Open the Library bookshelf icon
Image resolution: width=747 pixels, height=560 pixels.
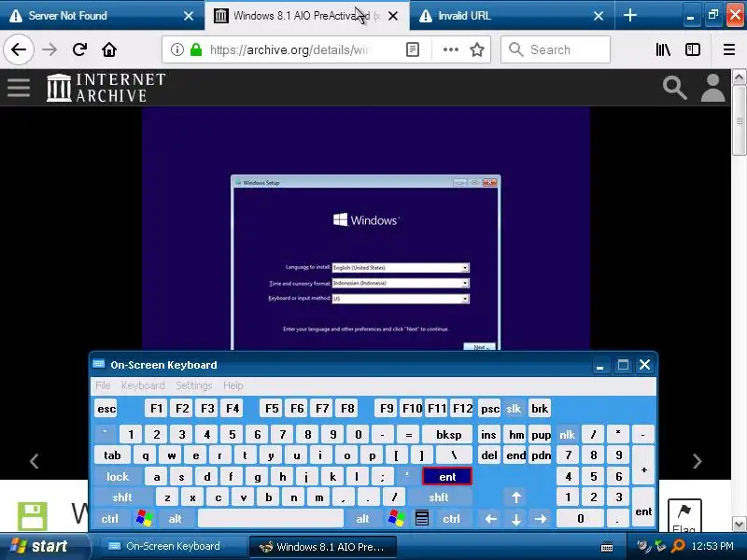click(x=663, y=49)
